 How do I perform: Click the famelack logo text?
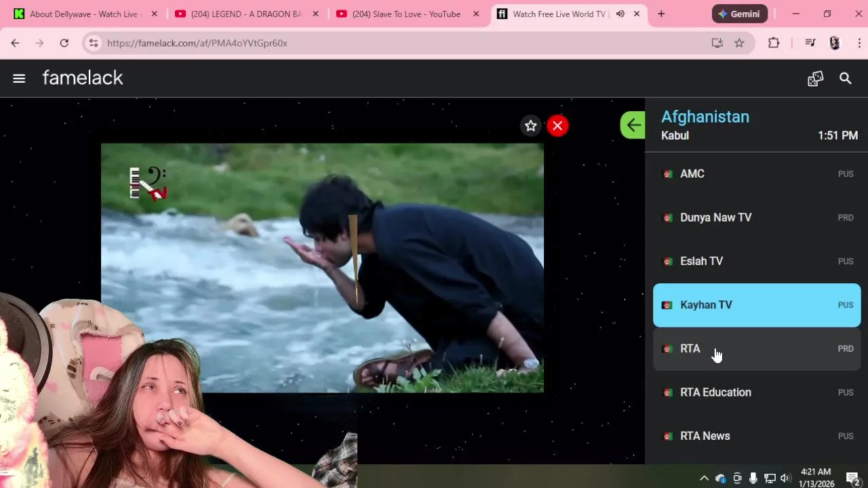(x=83, y=78)
